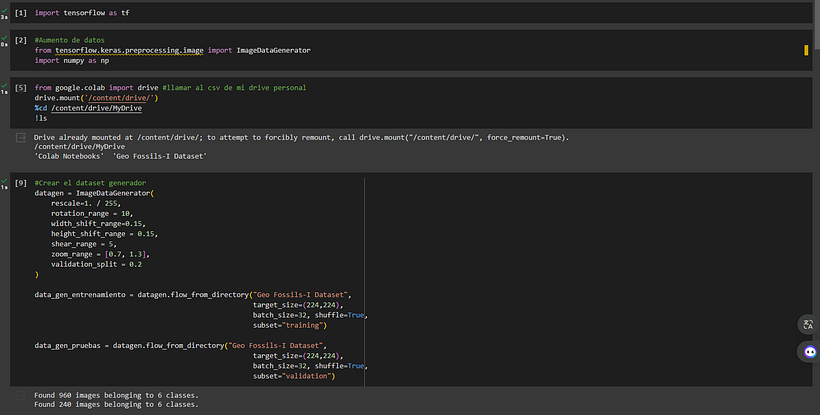Click the '#Aumento de datos' comment

70,40
